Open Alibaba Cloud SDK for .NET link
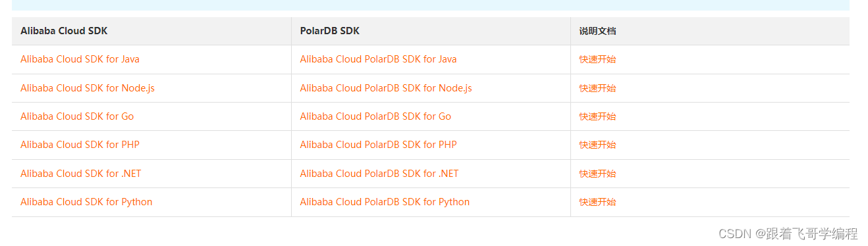This screenshot has height=246, width=868. pyautogui.click(x=81, y=174)
